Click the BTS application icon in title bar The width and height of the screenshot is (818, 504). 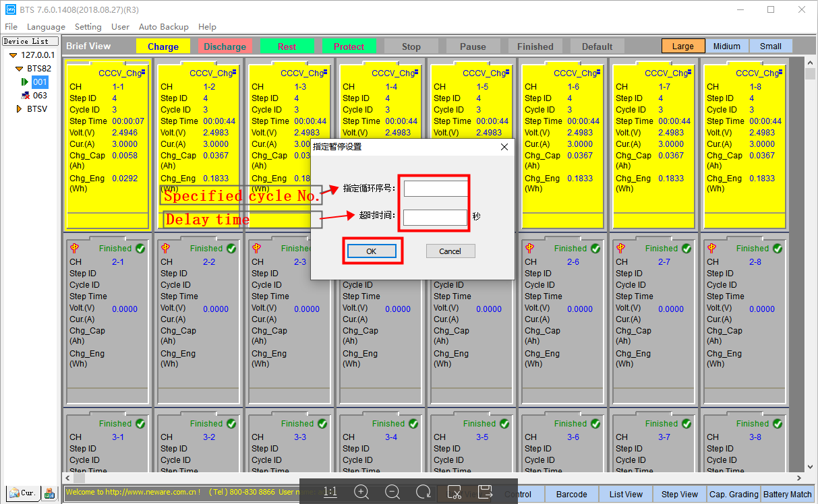point(10,9)
